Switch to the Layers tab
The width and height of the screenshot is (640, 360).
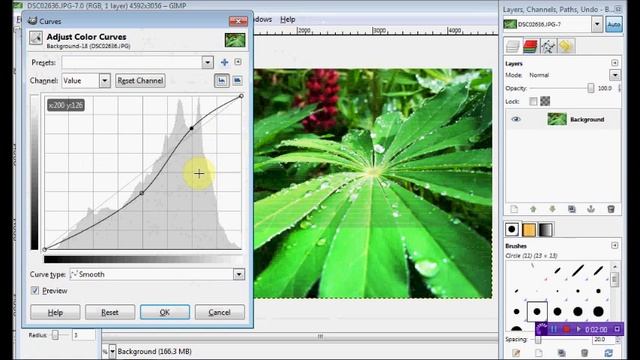click(x=513, y=47)
